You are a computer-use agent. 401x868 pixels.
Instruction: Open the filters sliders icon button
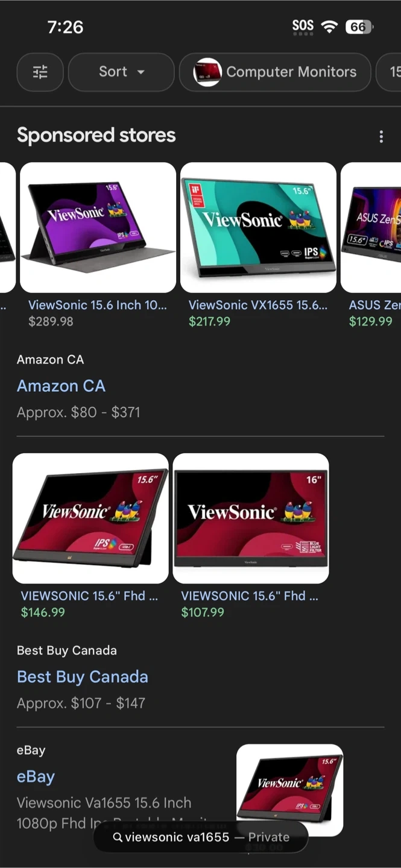click(x=40, y=72)
